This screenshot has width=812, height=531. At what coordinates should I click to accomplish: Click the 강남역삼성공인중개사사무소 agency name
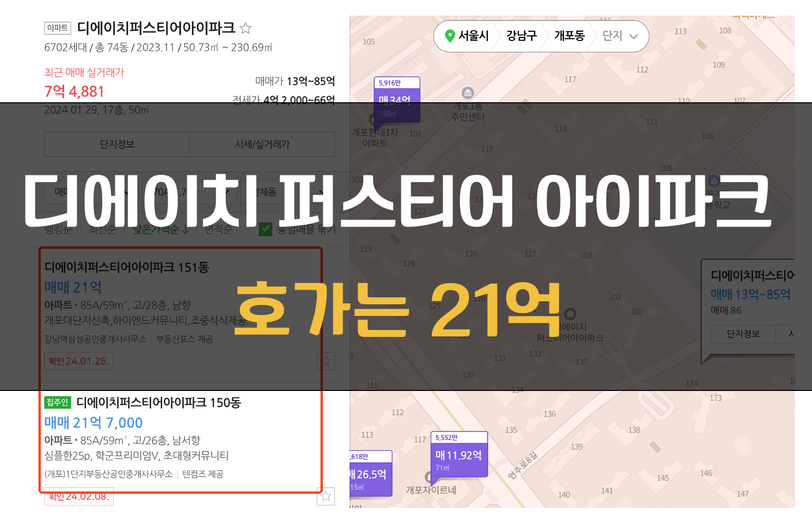tap(95, 339)
